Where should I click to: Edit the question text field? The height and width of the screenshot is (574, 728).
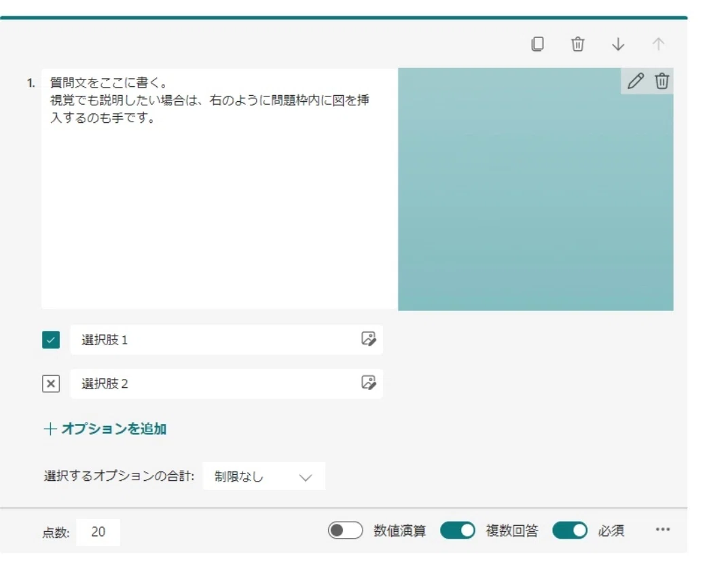(x=219, y=189)
